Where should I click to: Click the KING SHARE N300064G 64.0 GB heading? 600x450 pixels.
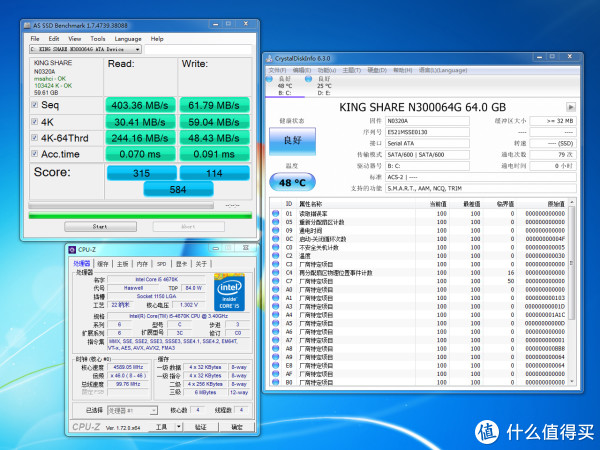(x=422, y=107)
